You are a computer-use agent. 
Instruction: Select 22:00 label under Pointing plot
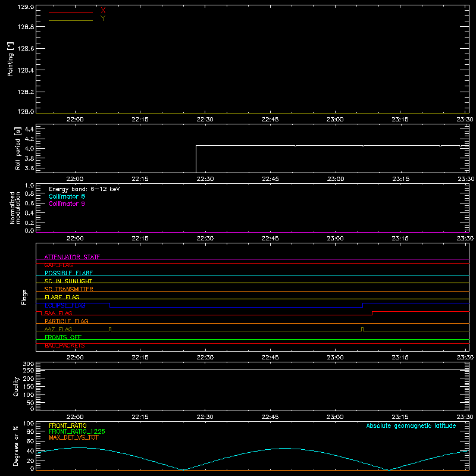click(75, 120)
